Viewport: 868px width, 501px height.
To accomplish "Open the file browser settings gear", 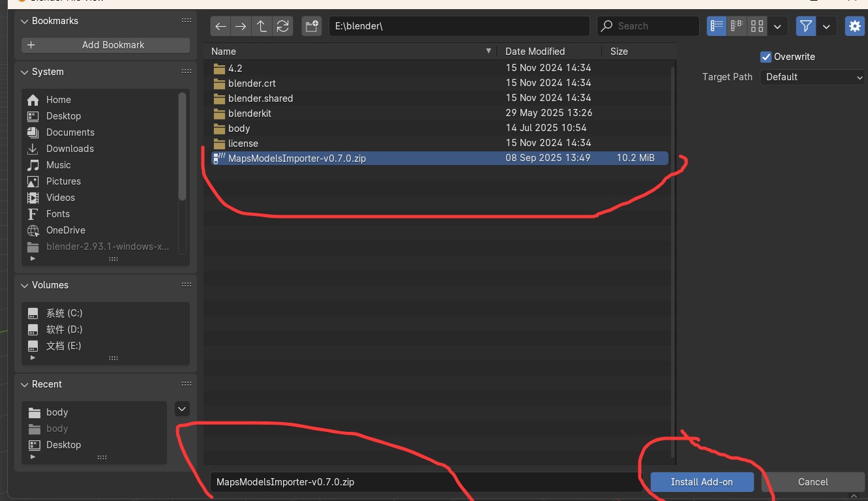I will [x=854, y=26].
